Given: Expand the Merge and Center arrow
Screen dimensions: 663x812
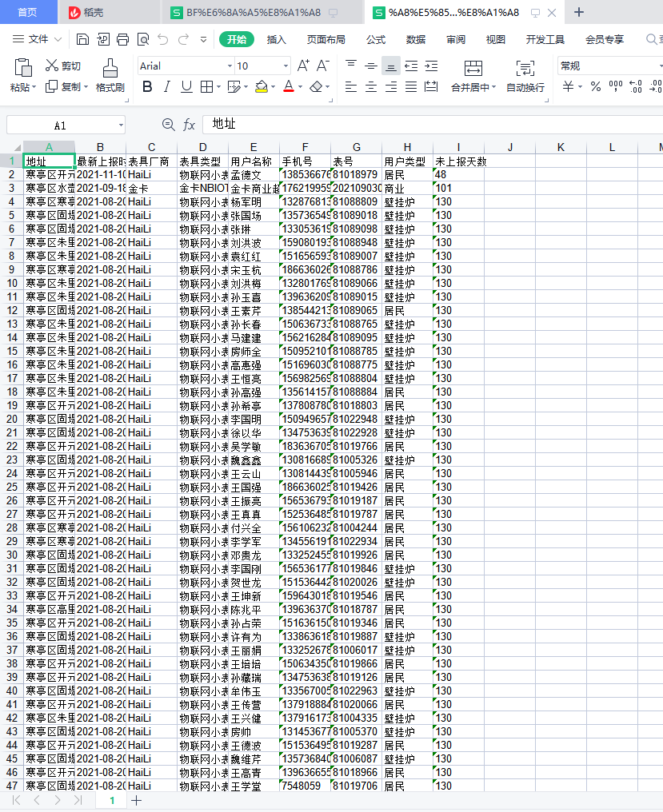Looking at the screenshot, I should [494, 87].
